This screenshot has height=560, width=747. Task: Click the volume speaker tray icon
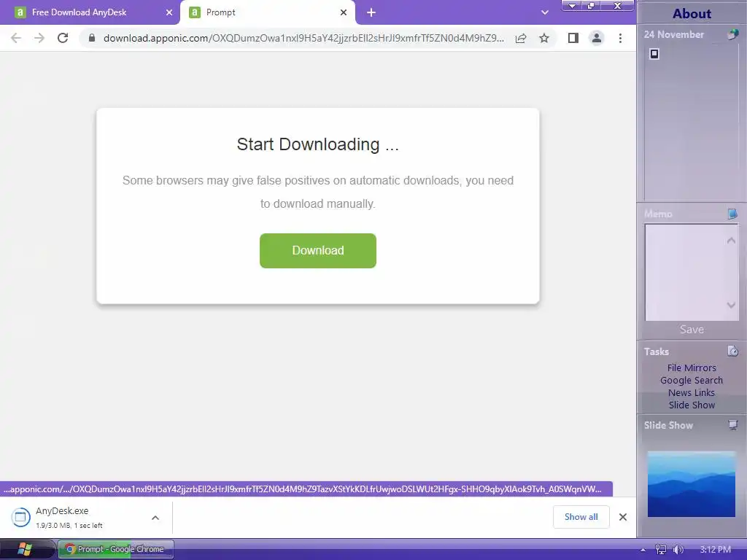tap(678, 550)
